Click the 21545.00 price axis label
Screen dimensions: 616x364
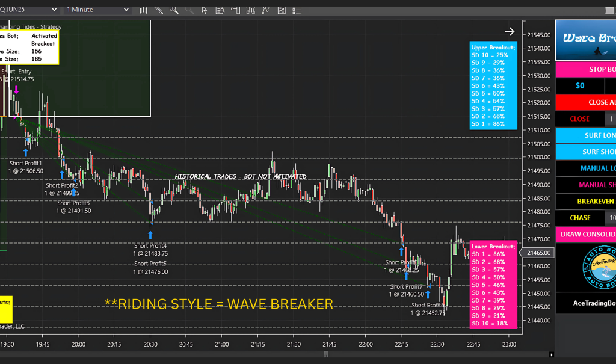pyautogui.click(x=538, y=35)
